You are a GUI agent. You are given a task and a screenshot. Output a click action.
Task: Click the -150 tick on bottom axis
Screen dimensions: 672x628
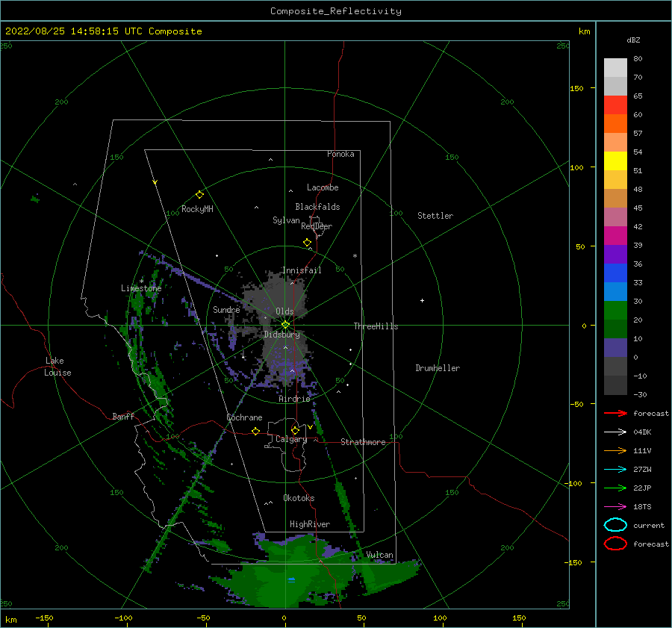pyautogui.click(x=44, y=618)
